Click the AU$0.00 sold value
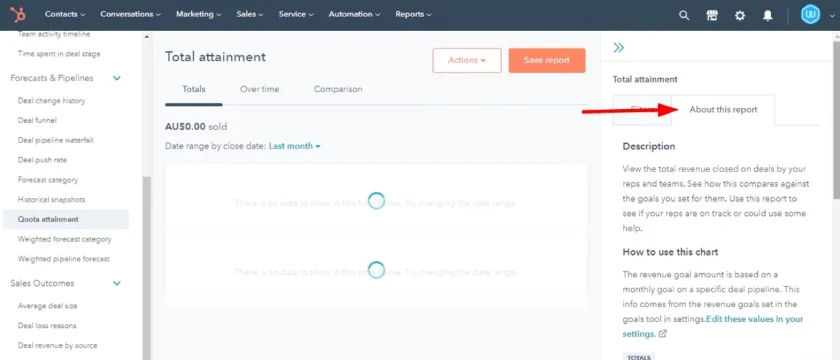This screenshot has height=360, width=840. [196, 127]
